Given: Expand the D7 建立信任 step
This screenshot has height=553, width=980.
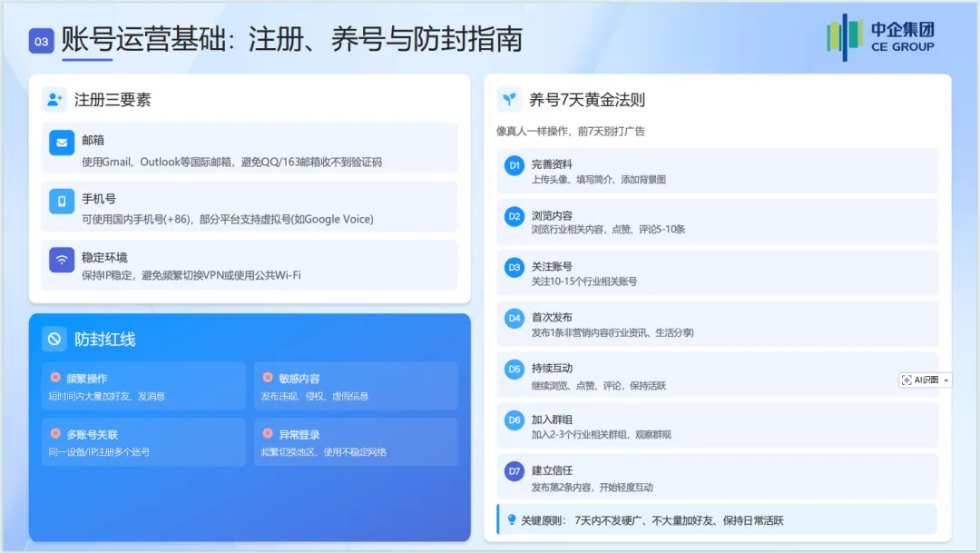Looking at the screenshot, I should (718, 478).
